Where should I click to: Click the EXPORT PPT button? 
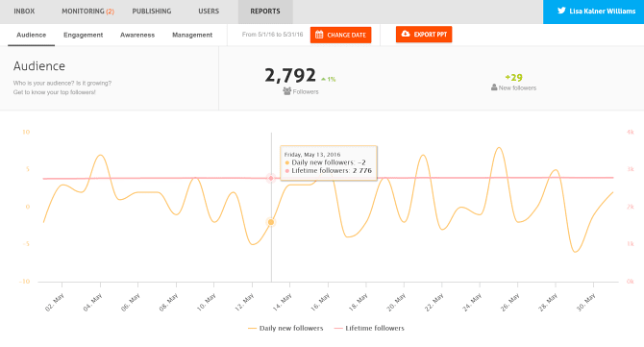424,35
